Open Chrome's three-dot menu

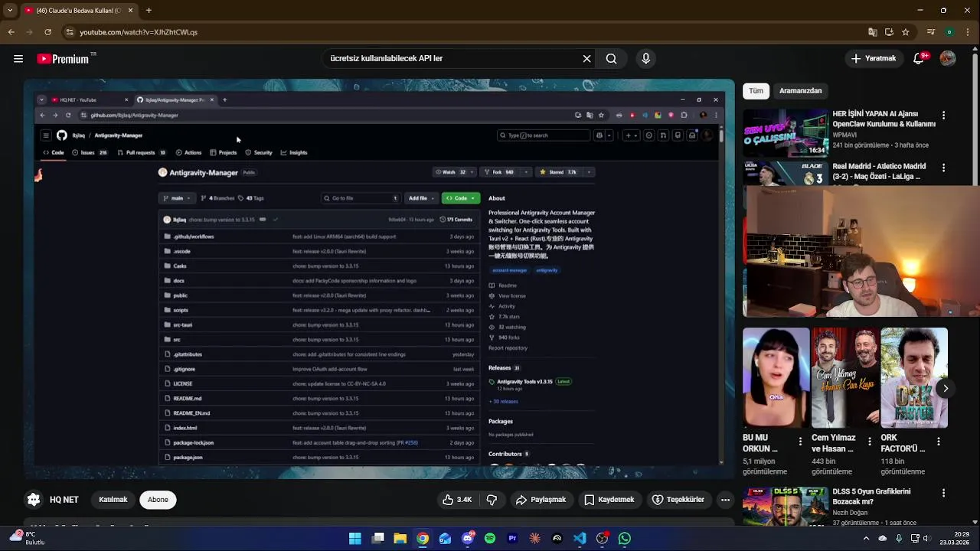click(x=966, y=32)
